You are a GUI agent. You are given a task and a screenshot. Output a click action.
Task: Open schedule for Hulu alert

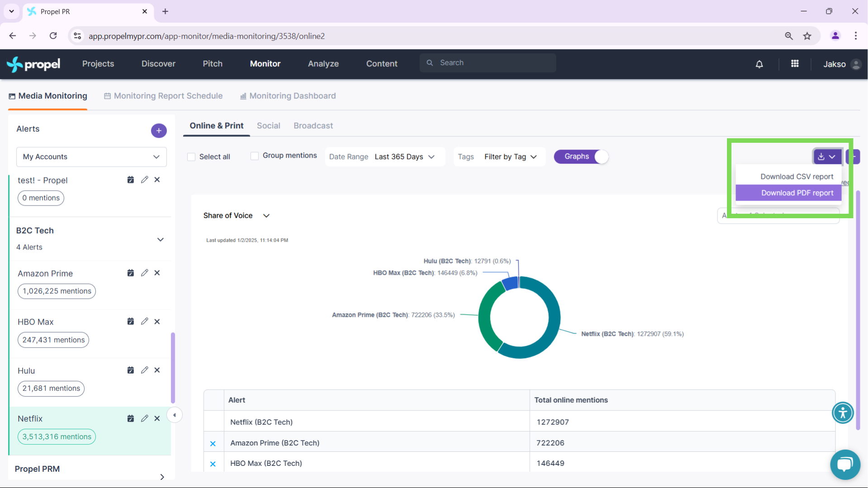(x=131, y=370)
